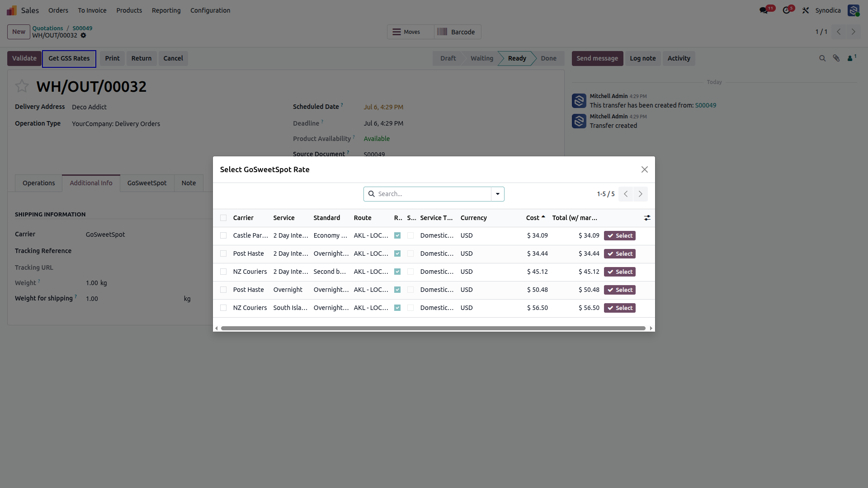Click the favorite star next to WH/OUT/00032
Screen dimensions: 868x488
click(x=22, y=86)
